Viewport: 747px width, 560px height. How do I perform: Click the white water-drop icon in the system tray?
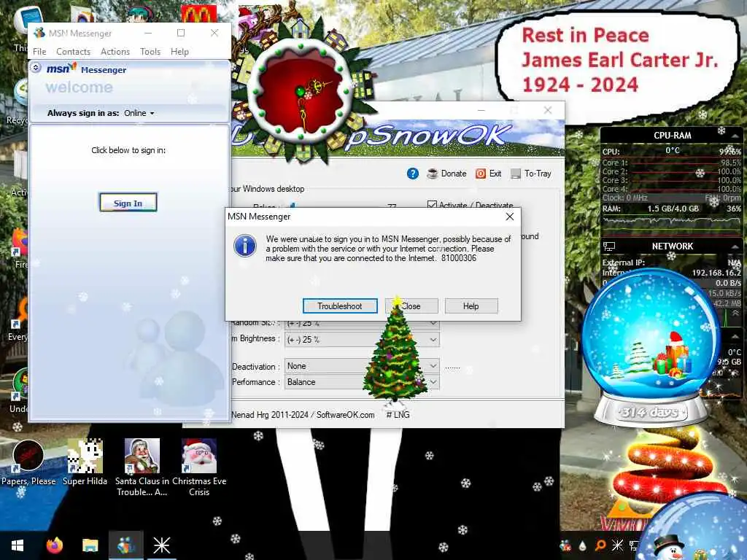[583, 545]
